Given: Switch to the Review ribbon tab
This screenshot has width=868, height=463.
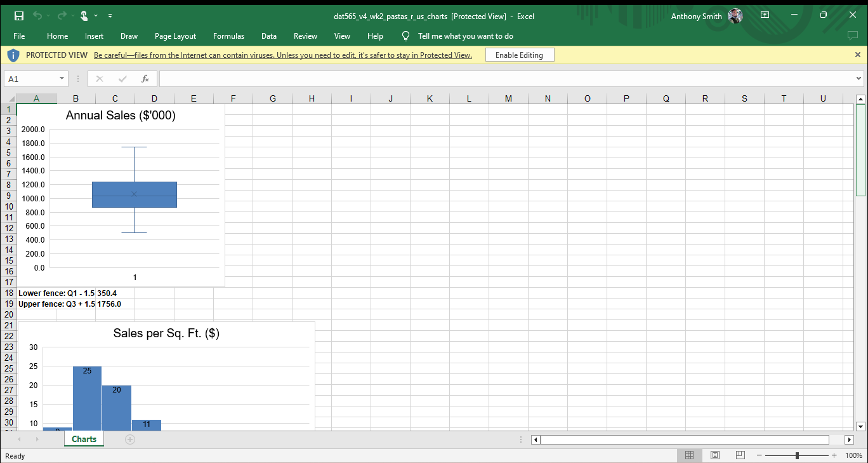Looking at the screenshot, I should click(x=305, y=36).
